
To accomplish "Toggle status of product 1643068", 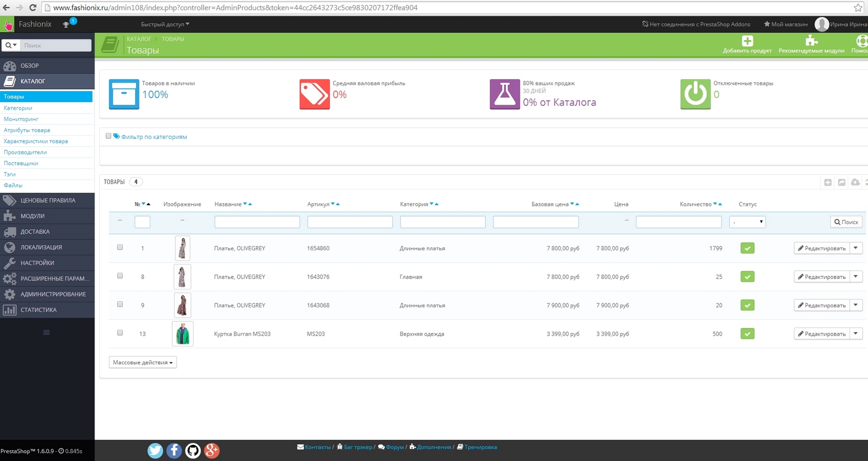I will pos(748,305).
